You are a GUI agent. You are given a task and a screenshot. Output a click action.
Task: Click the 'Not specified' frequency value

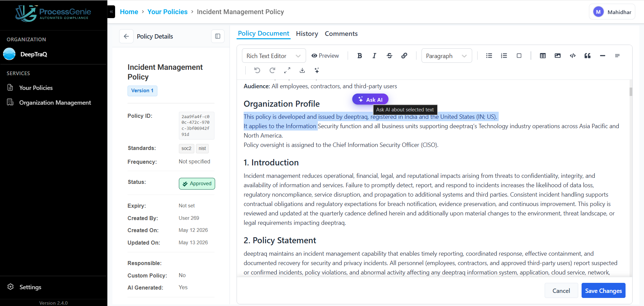194,161
